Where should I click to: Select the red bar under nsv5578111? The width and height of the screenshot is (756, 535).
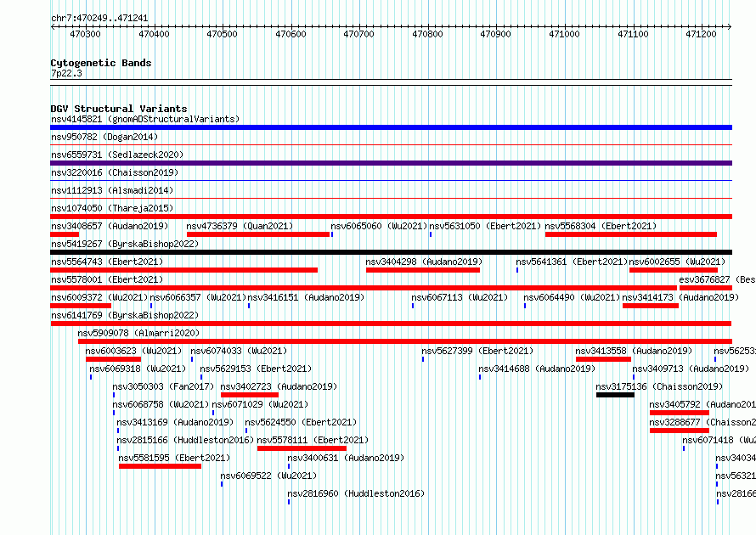tap(302, 448)
